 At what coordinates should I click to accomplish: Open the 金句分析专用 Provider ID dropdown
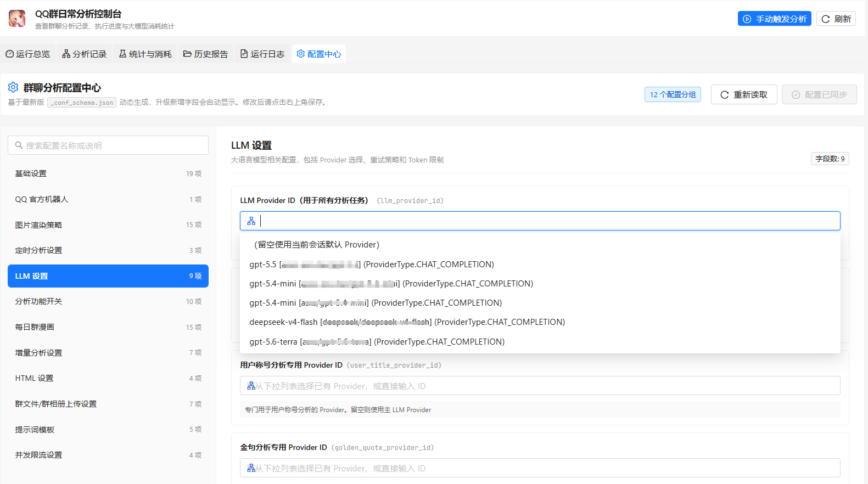[540, 468]
